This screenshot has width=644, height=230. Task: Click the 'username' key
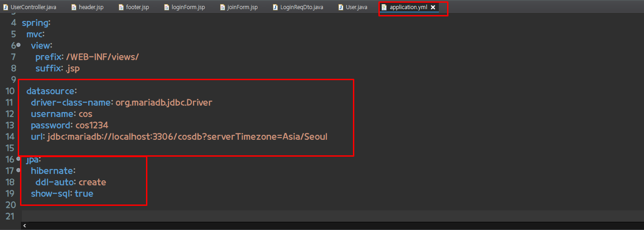tap(53, 114)
